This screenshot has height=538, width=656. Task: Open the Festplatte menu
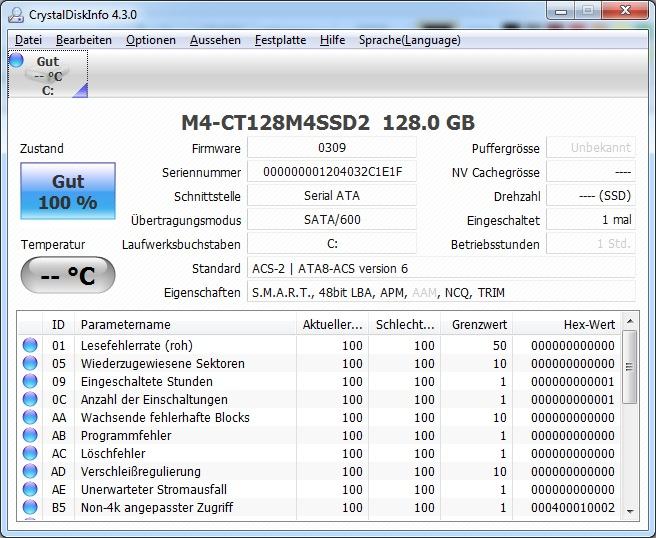click(x=280, y=40)
